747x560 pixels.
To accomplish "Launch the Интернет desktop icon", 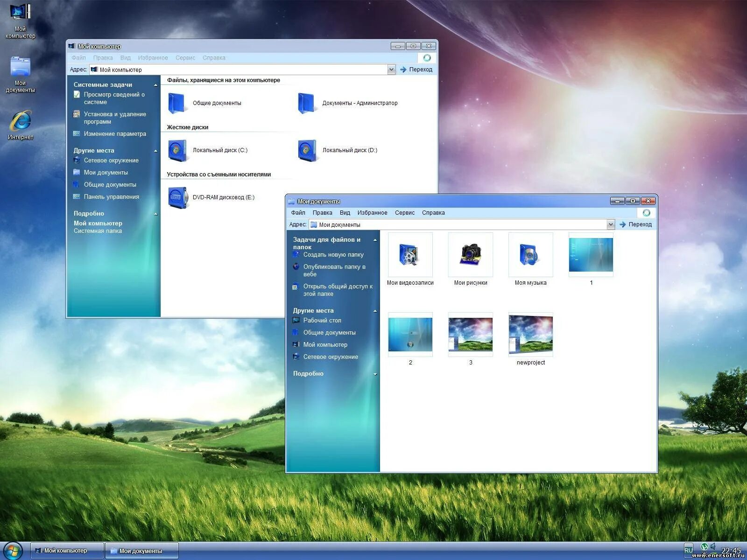I will (x=20, y=125).
